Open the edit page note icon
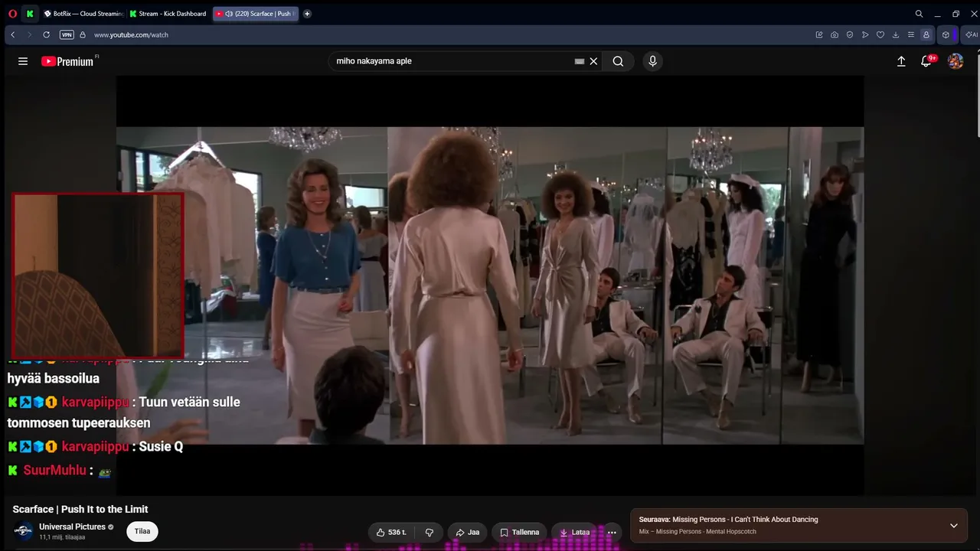The width and height of the screenshot is (980, 551). pos(819,34)
